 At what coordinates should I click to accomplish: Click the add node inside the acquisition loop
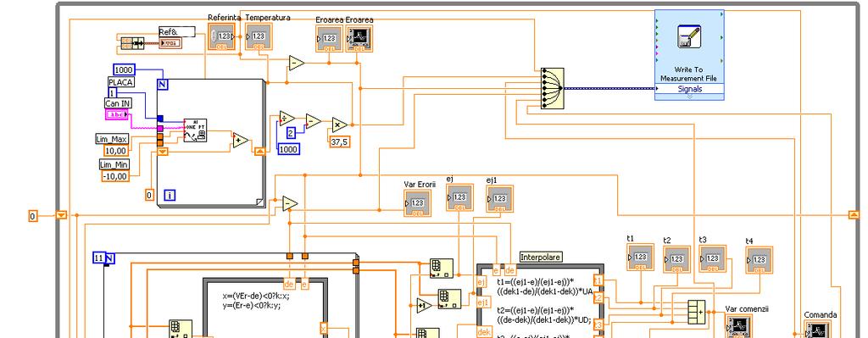(x=240, y=141)
